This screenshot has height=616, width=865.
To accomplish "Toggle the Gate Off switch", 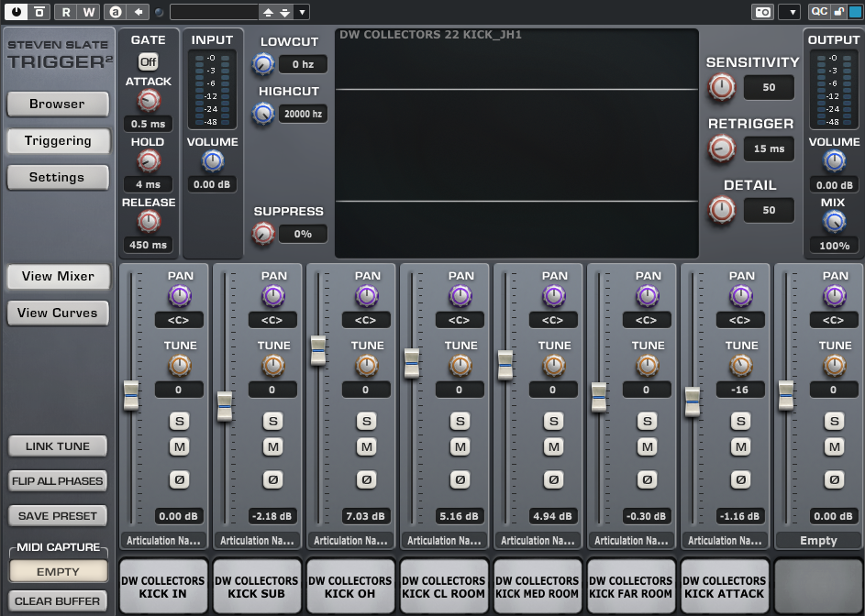I will [148, 61].
